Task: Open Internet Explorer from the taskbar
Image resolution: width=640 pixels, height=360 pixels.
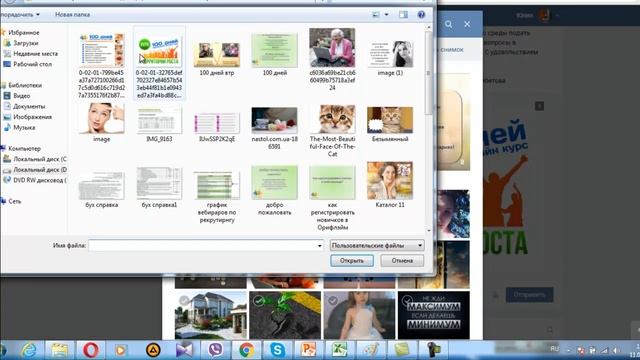Action: click(x=29, y=350)
